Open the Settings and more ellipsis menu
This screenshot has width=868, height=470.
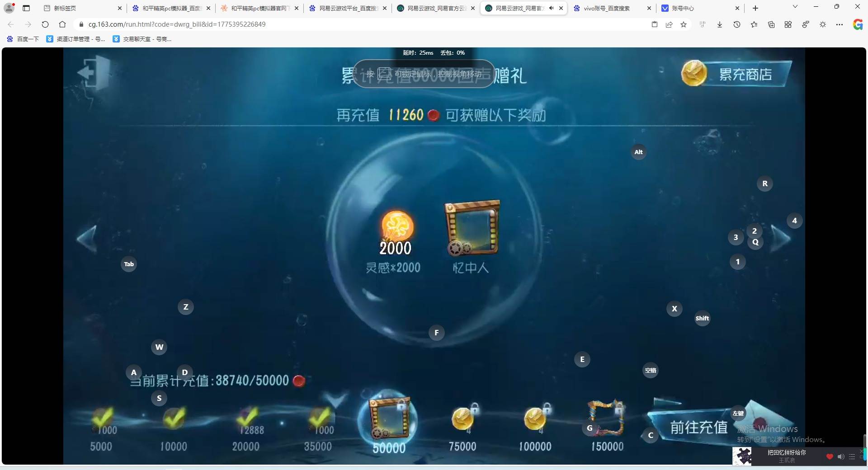[x=840, y=24]
